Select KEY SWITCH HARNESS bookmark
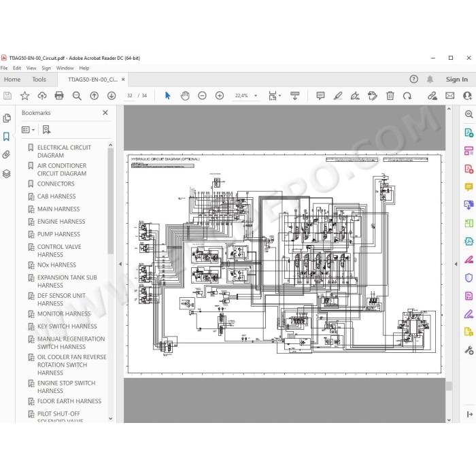This screenshot has width=476, height=476. point(67,326)
